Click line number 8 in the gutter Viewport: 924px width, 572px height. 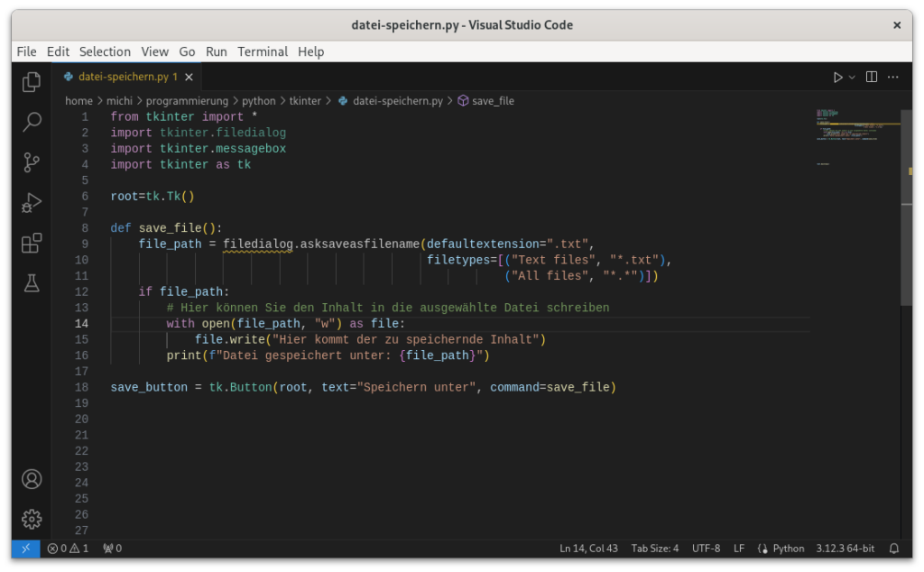[x=85, y=228]
